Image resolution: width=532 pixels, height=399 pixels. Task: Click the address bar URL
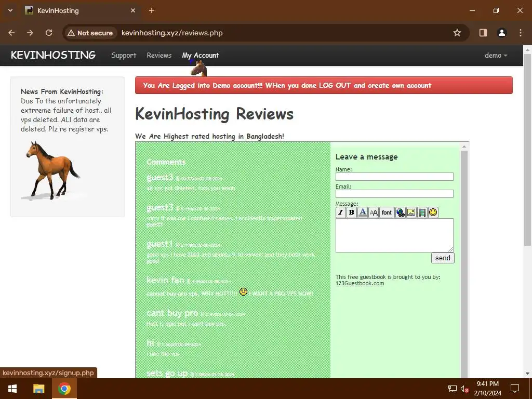172,33
